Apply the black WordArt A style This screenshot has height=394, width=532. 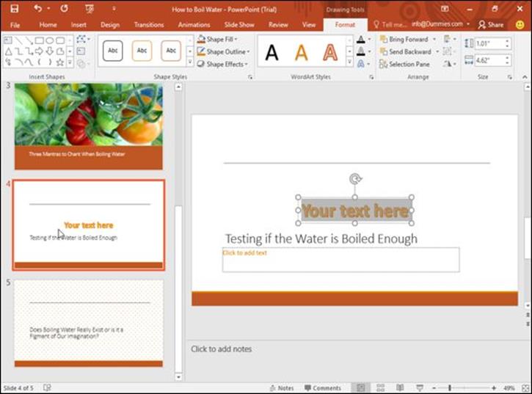pyautogui.click(x=272, y=53)
